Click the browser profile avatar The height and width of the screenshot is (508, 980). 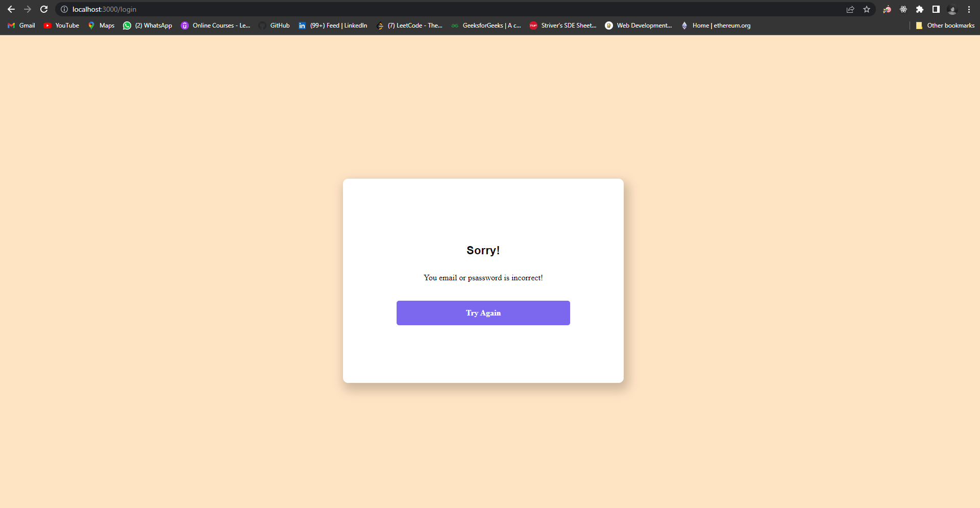[x=953, y=9]
